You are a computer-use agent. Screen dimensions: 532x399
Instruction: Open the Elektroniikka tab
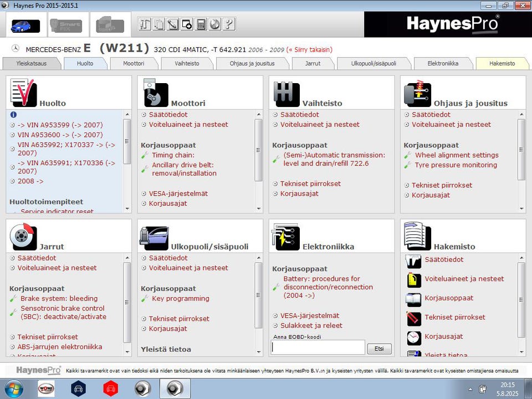[443, 63]
